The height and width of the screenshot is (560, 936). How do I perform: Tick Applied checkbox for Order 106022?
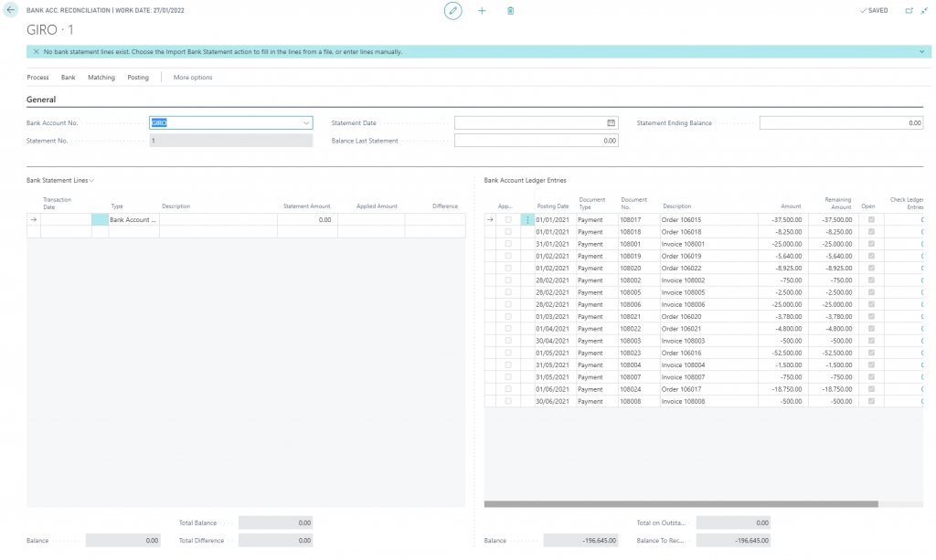point(508,269)
